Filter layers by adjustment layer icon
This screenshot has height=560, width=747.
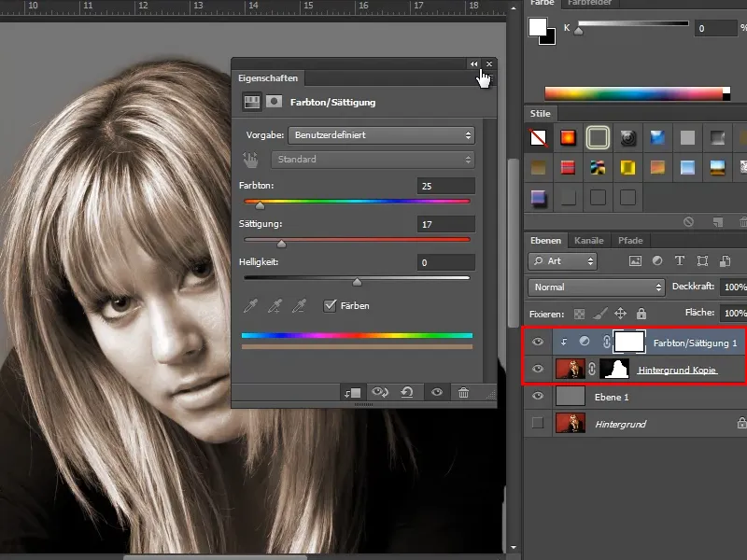[x=657, y=260]
